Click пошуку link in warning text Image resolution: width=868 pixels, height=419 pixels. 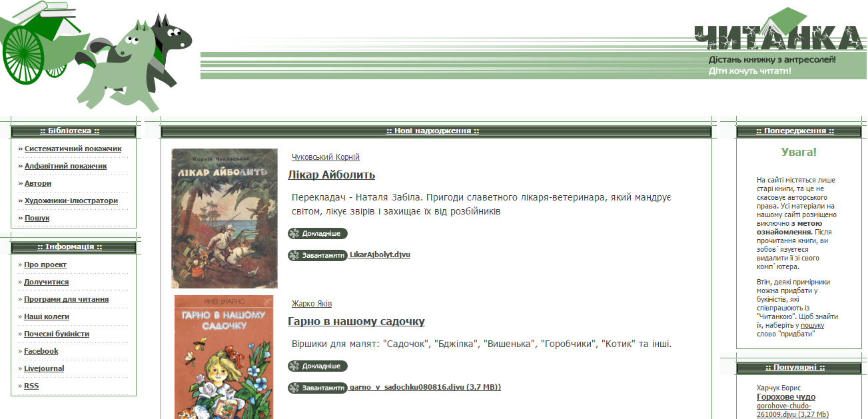tap(812, 325)
